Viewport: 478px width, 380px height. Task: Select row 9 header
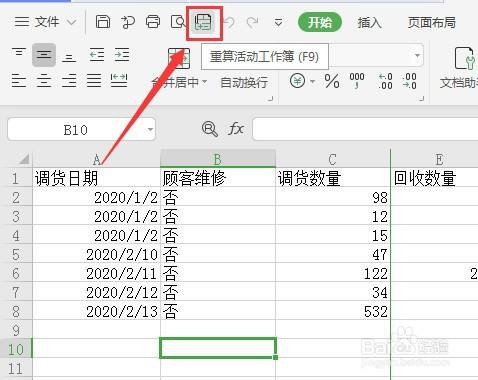16,330
